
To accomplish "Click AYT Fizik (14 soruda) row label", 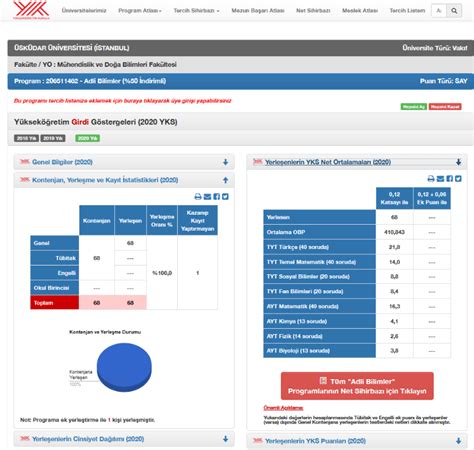I will pos(319,336).
